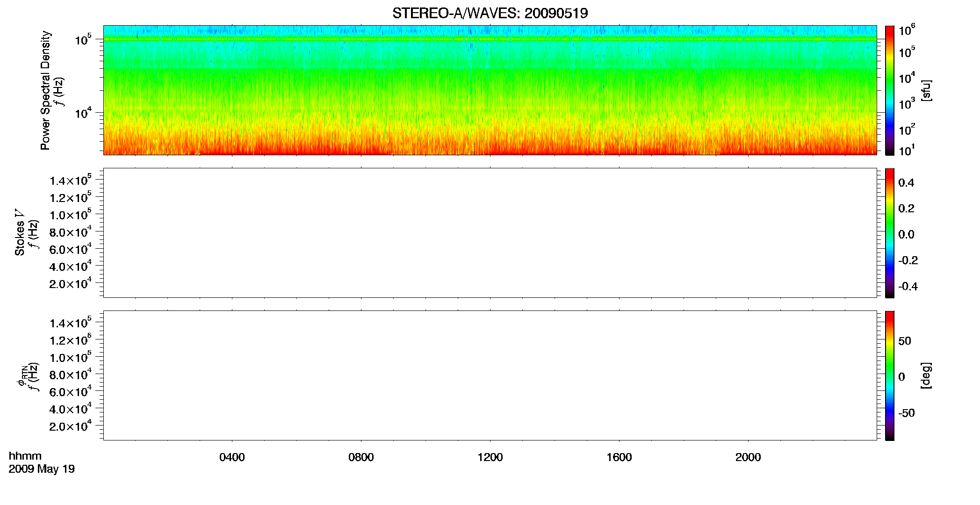The width and height of the screenshot is (980, 505).
Task: Click the power spectral density spectrogram
Action: (490, 90)
